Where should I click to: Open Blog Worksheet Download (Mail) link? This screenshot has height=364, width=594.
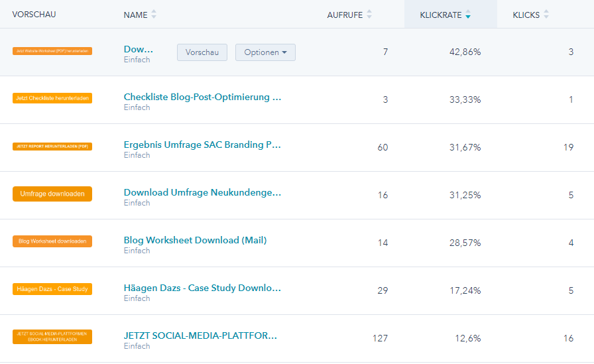[195, 241]
